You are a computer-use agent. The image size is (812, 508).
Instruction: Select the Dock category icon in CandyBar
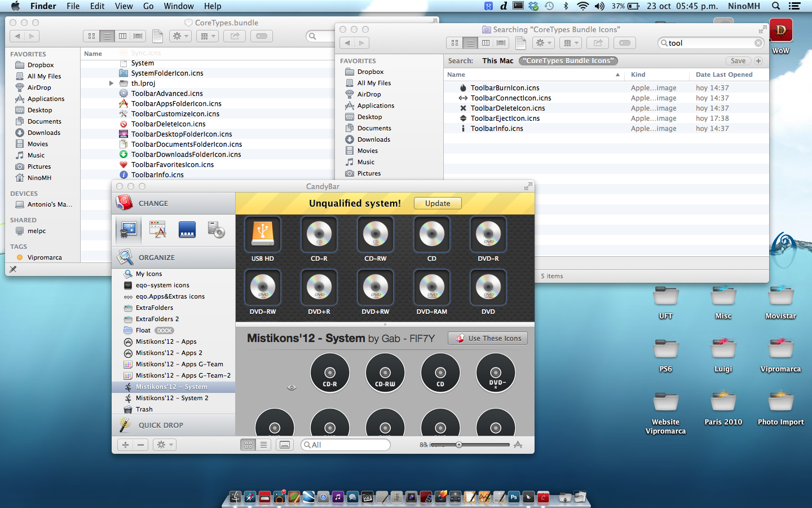click(187, 230)
